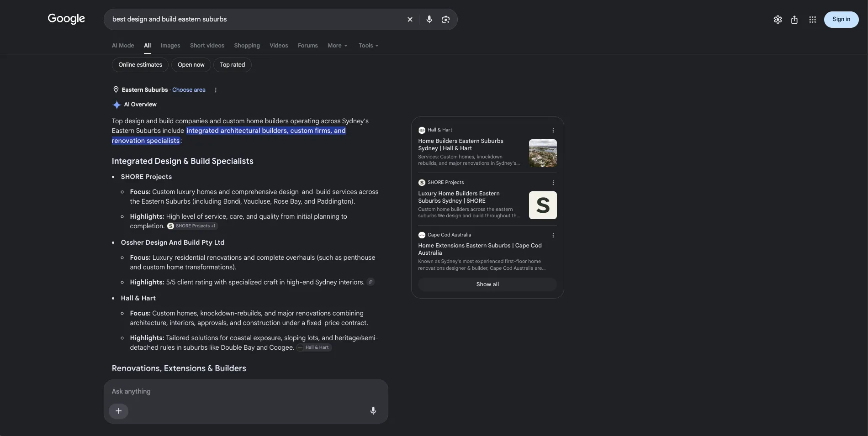Open the three-dot menu next to Choose area
This screenshot has width=868, height=436.
coord(216,90)
